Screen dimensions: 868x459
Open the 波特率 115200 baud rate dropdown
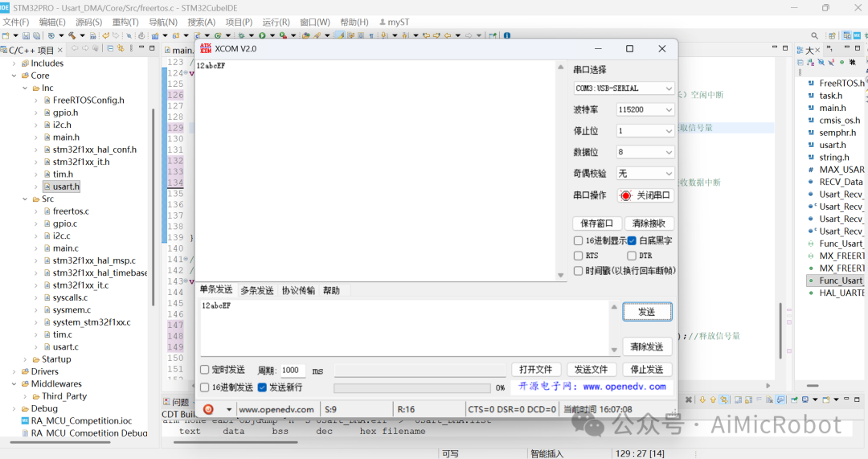(x=645, y=109)
